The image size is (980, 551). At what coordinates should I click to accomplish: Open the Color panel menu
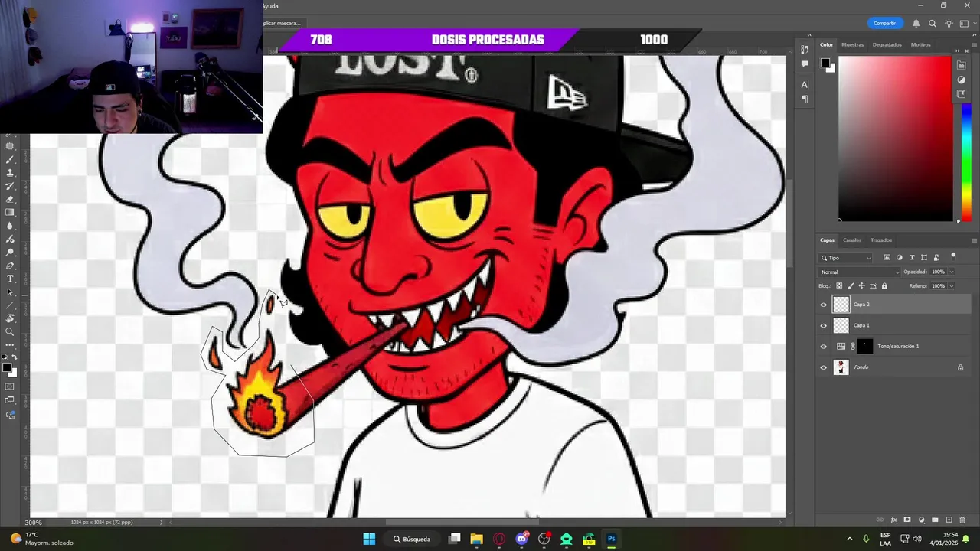[x=974, y=44]
